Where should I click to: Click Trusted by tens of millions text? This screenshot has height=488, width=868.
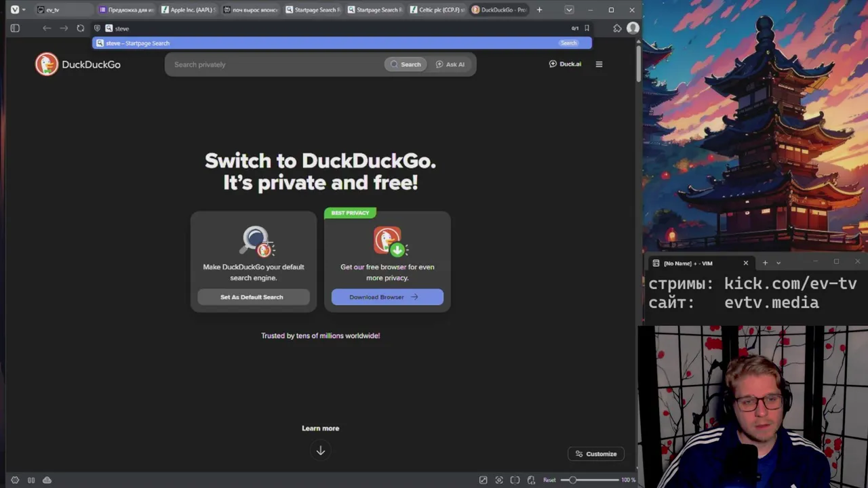pos(321,335)
